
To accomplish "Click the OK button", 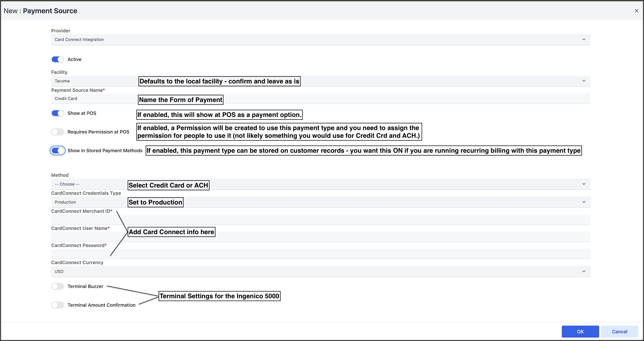I will tap(580, 331).
